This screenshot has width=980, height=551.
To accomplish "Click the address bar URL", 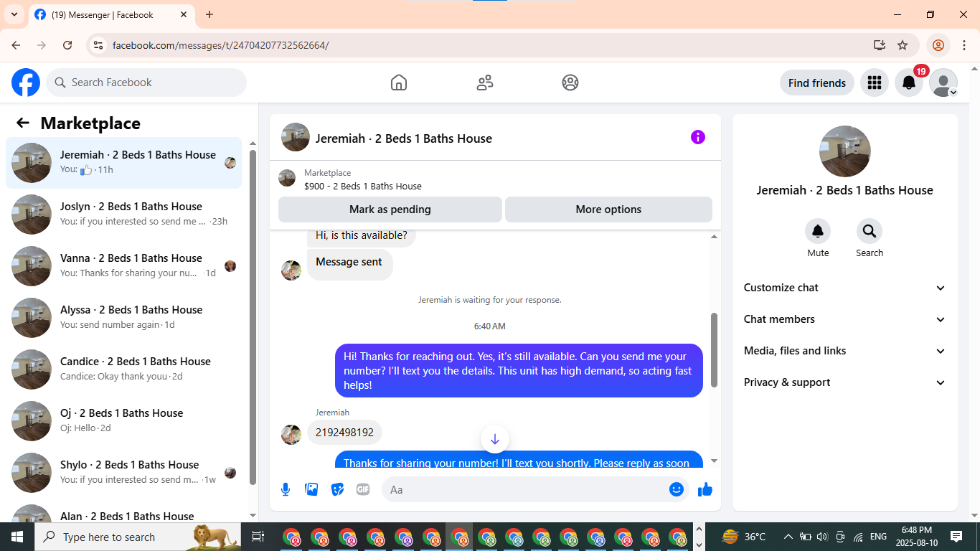I will (221, 45).
